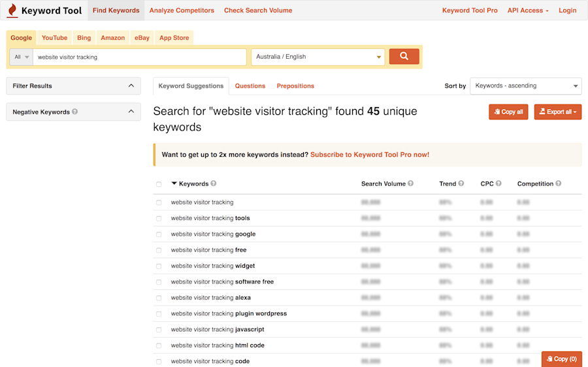Check 'website visitor tracking alexa' row
The height and width of the screenshot is (367, 588).
click(x=159, y=298)
